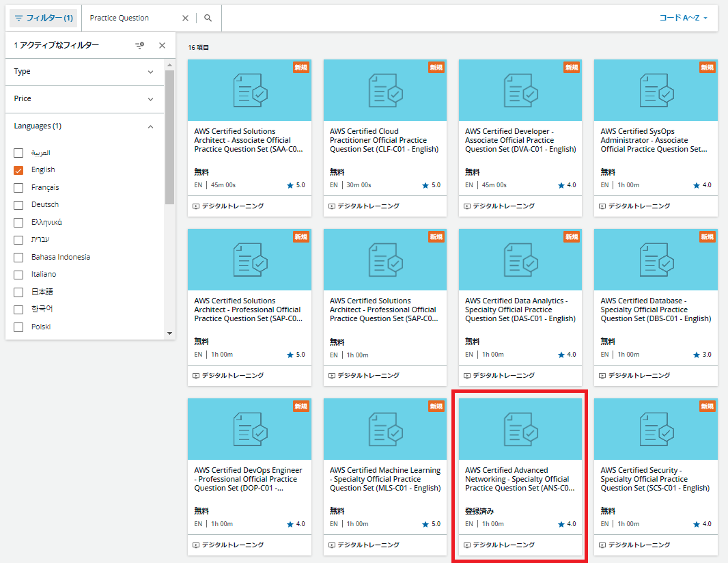Click AWS Certified Security Specialty title link
The image size is (728, 563).
[x=655, y=480]
